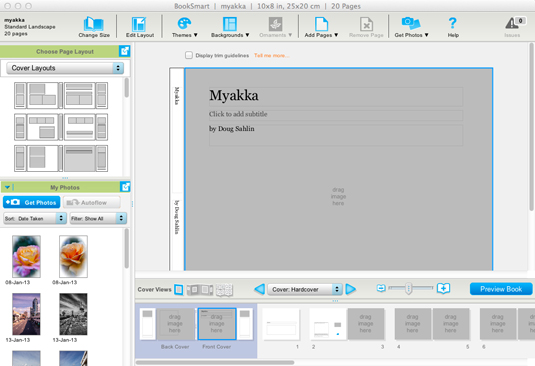Select the page 1 thumbnail
Image resolution: width=535 pixels, height=366 pixels.
(x=281, y=324)
